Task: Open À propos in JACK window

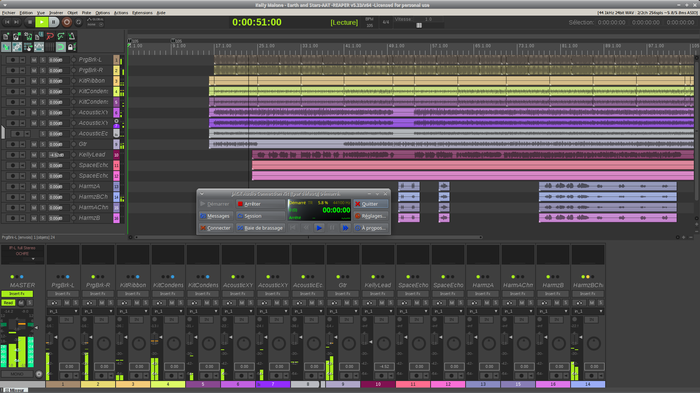Action: 371,228
